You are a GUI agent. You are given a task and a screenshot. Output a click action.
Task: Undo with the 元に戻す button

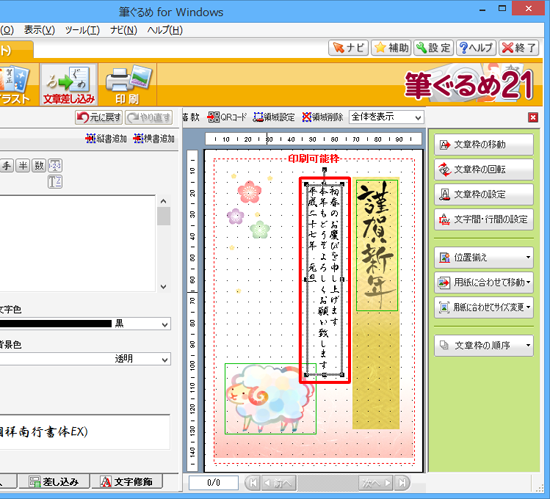(99, 117)
